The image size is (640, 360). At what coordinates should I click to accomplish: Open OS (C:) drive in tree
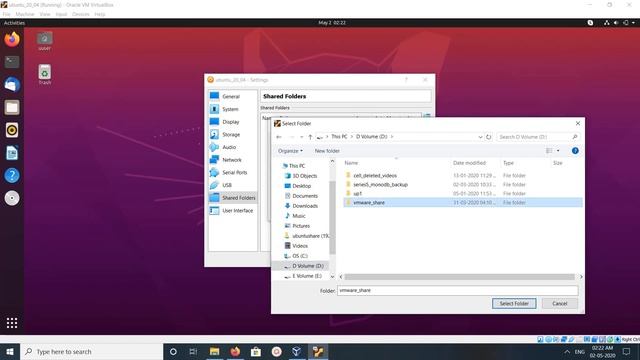(x=300, y=256)
